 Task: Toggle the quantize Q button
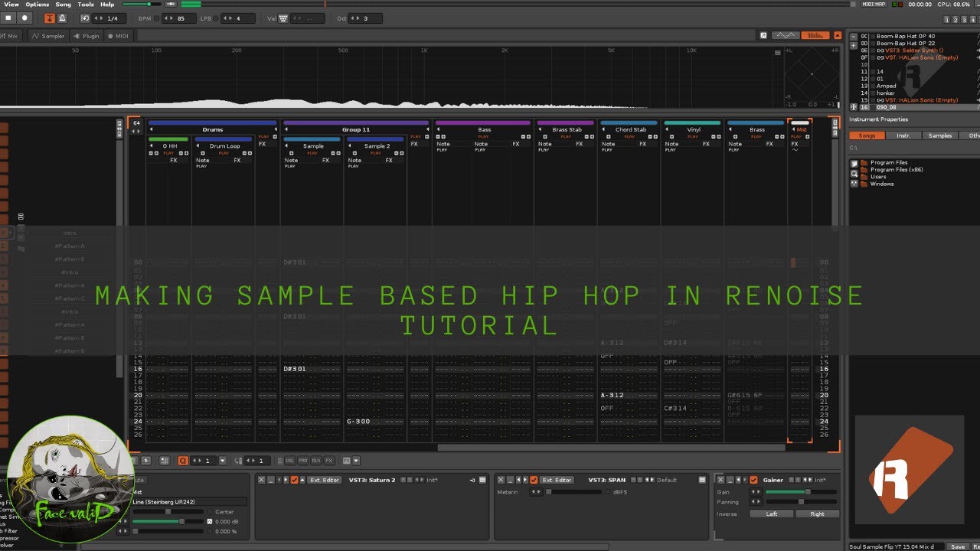[x=182, y=461]
